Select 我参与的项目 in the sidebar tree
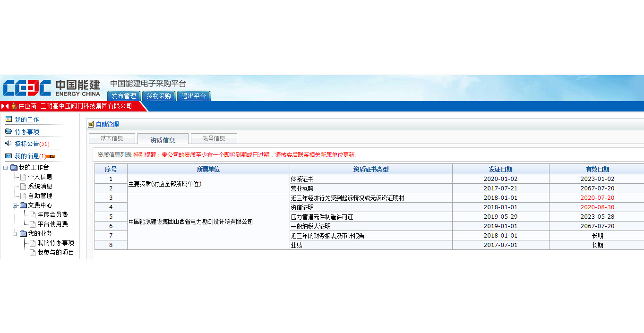 click(56, 252)
